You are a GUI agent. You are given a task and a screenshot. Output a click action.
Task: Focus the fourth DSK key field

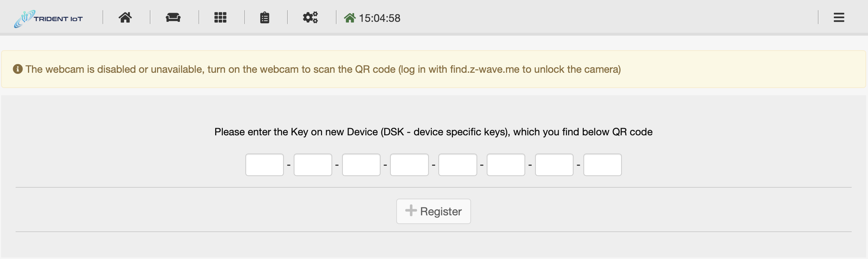409,165
